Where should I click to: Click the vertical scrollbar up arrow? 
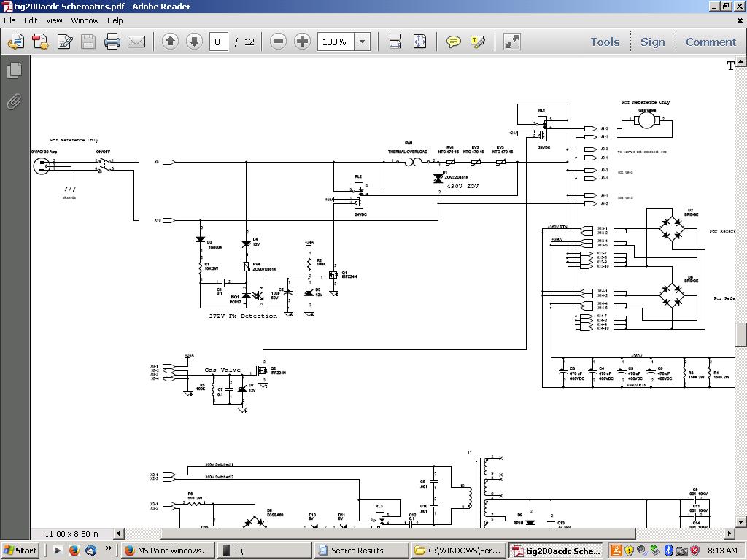(x=741, y=61)
